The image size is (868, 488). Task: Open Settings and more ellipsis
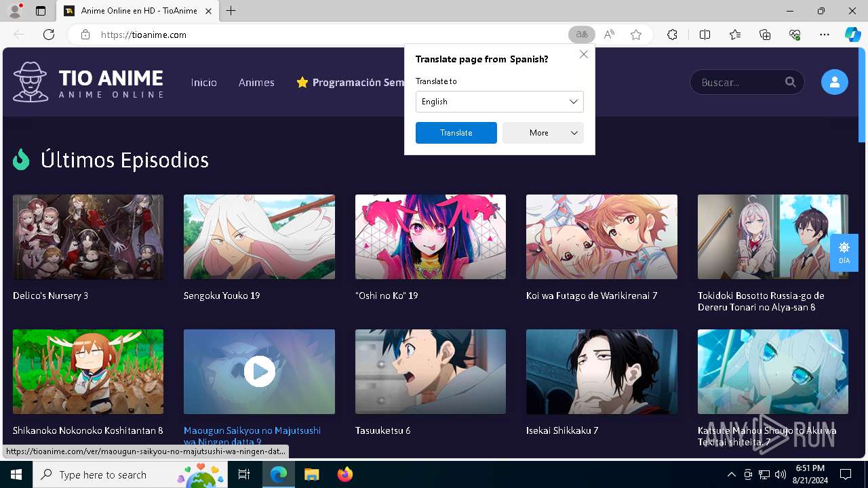(825, 35)
